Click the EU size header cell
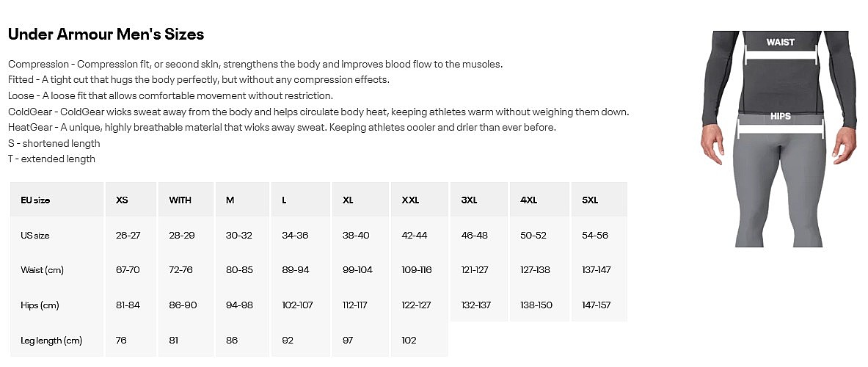 [x=35, y=200]
